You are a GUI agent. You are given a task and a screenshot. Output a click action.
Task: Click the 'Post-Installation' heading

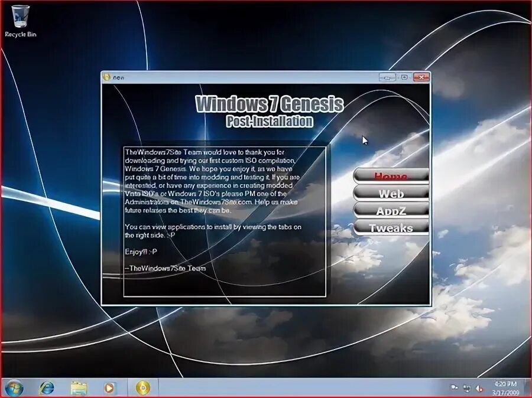pos(270,122)
